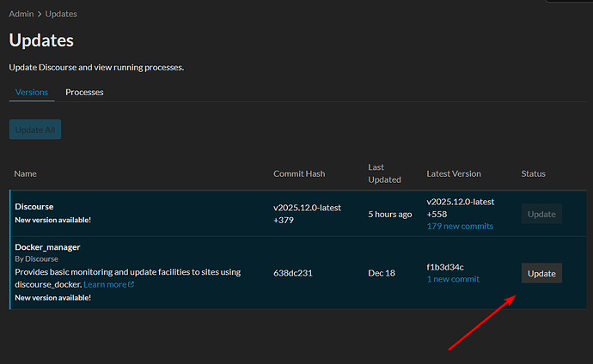Screen dimensions: 593x364
Task: Click the v2025.12.0-latest +379 commit hash
Action: coord(307,214)
